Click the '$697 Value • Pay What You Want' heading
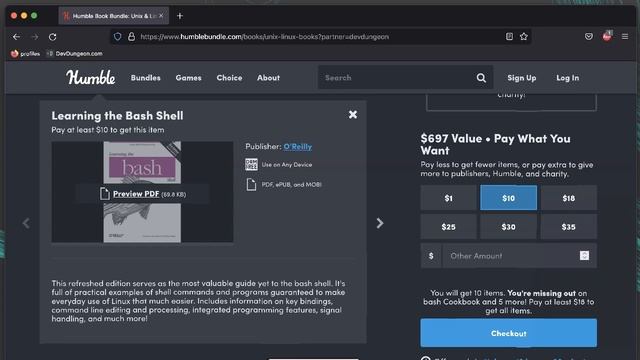 [x=496, y=144]
